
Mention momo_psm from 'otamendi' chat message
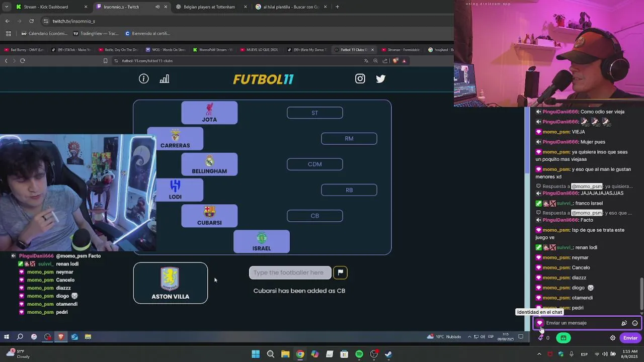click(x=556, y=298)
